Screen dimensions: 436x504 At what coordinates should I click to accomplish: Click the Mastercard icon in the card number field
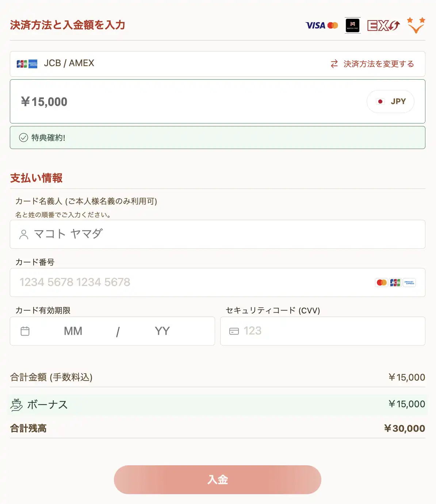382,282
